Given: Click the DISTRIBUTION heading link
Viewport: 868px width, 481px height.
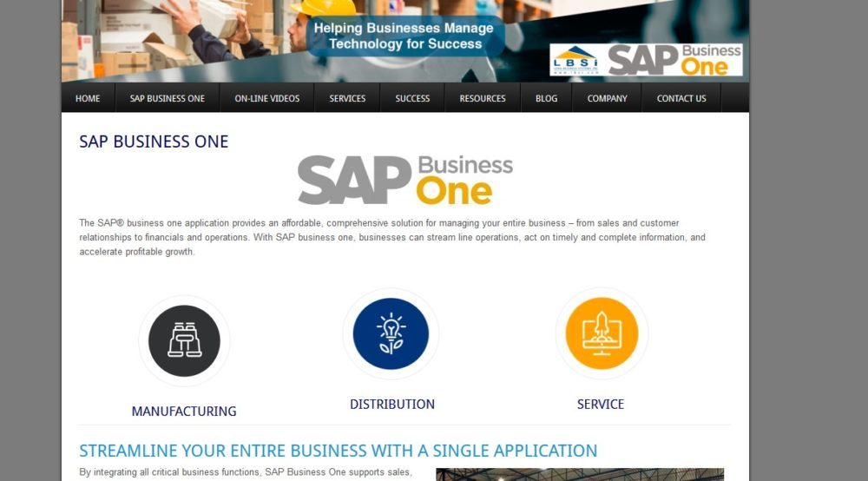Looking at the screenshot, I should click(392, 404).
